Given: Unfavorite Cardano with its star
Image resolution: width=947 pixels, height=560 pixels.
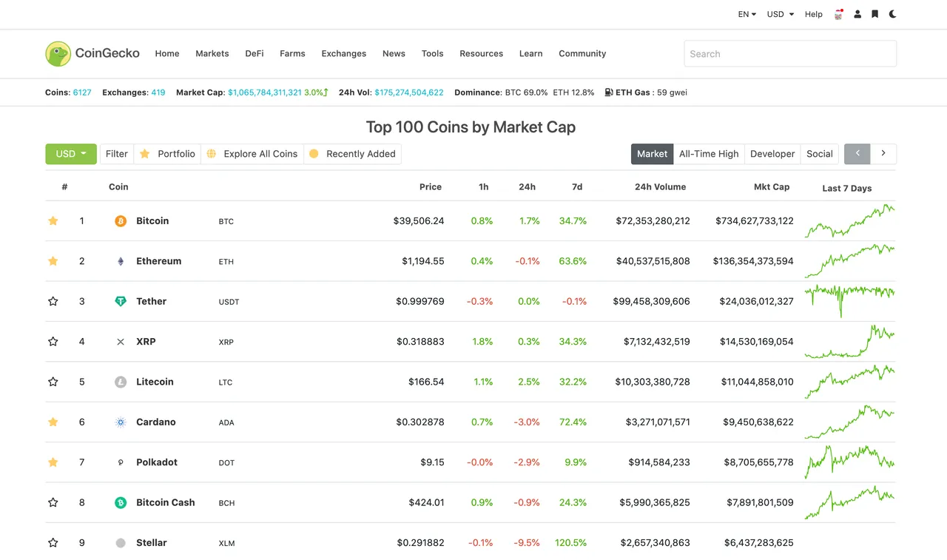Looking at the screenshot, I should [x=53, y=422].
